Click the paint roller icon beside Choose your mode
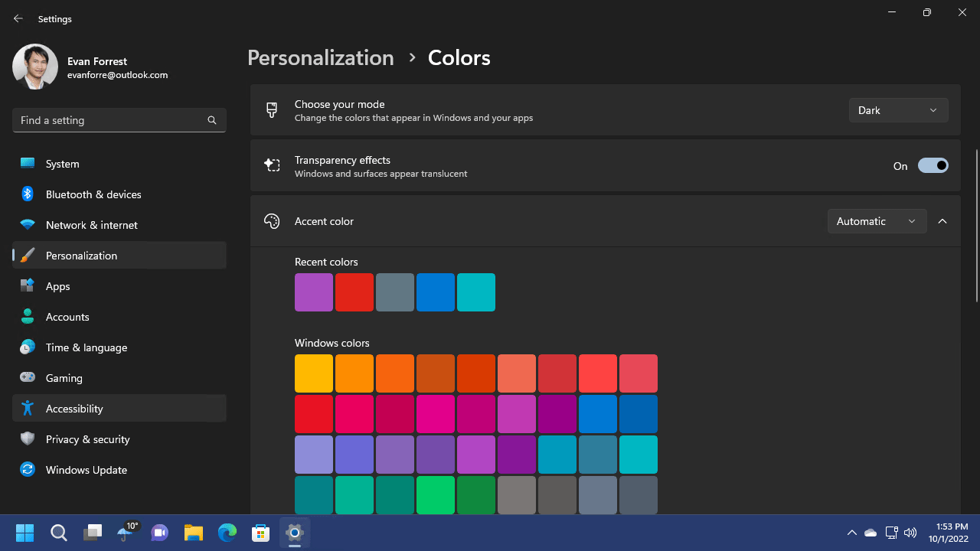 point(272,110)
